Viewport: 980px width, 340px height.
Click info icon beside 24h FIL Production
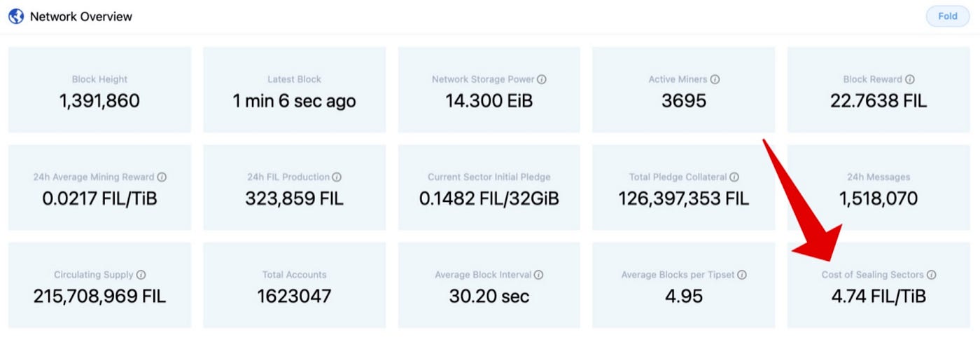(x=336, y=177)
